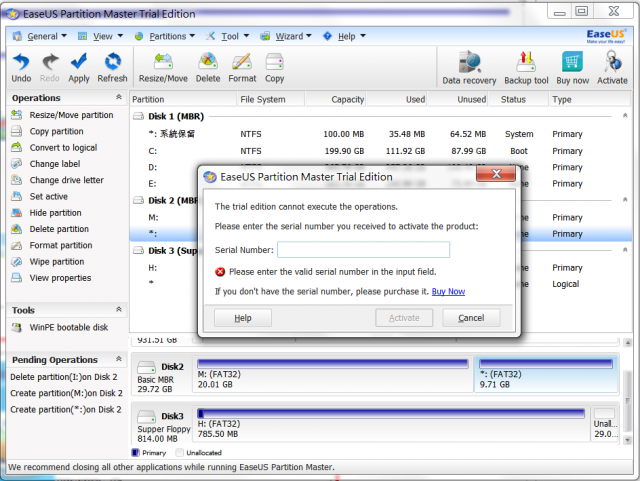Click Help button in the dialog

243,318
